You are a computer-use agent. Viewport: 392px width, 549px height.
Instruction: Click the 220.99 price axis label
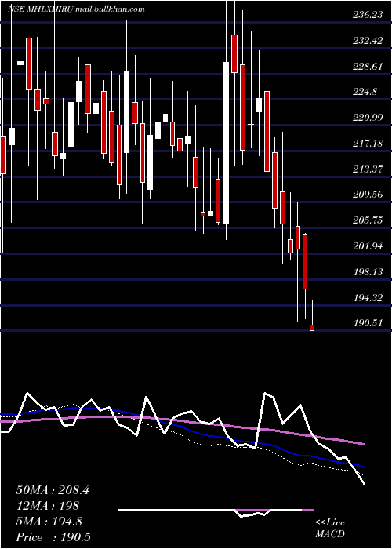click(x=368, y=118)
